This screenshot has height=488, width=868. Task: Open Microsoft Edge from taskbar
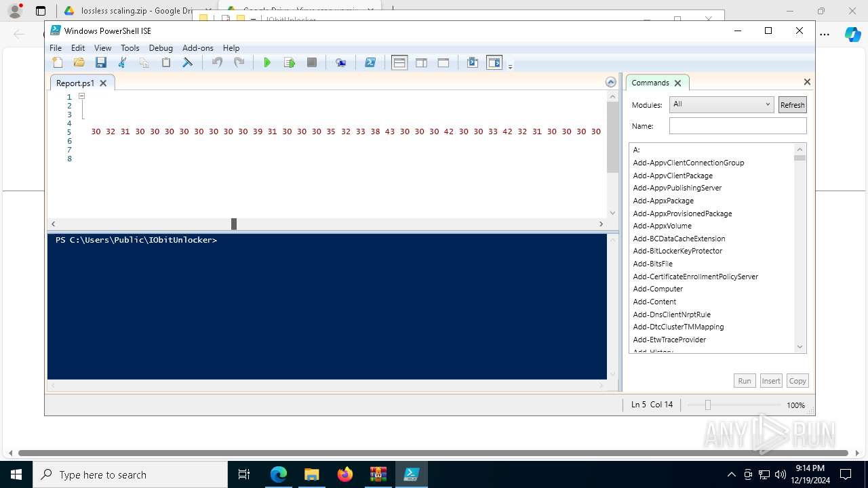point(279,474)
